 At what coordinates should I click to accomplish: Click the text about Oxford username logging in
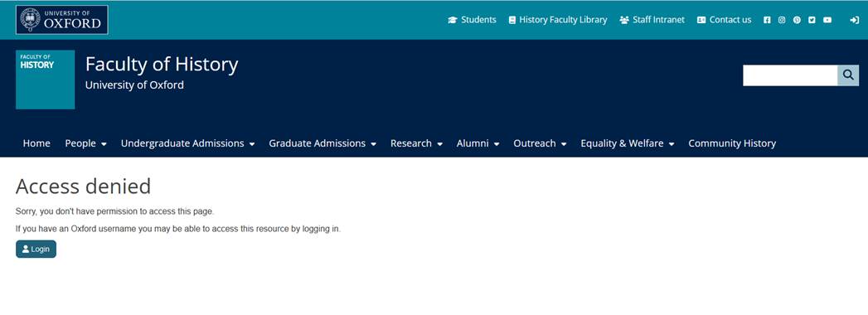(x=178, y=229)
